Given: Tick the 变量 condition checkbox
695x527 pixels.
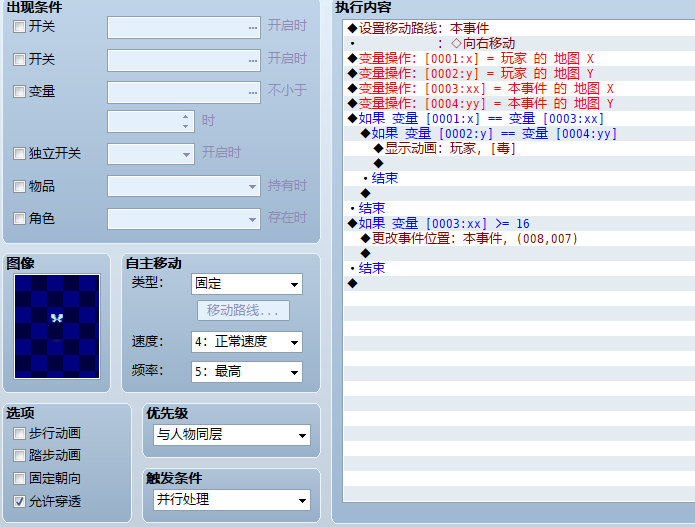Looking at the screenshot, I should click(19, 92).
